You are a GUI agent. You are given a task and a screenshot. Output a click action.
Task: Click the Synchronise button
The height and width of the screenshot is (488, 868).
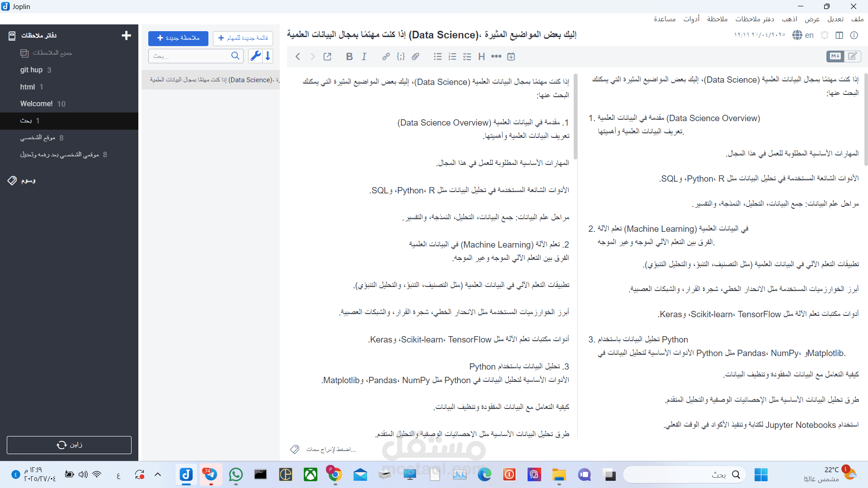coord(69,445)
